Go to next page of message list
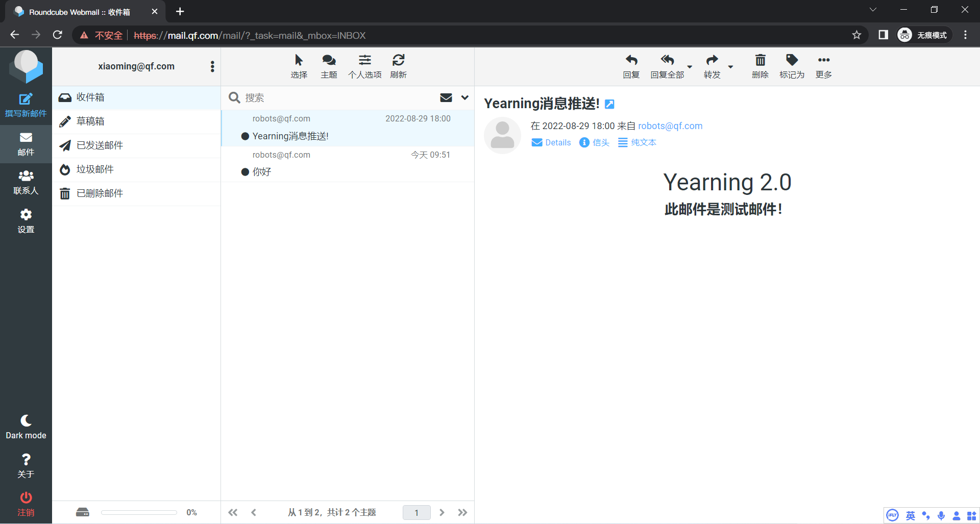This screenshot has width=980, height=524. 442,512
